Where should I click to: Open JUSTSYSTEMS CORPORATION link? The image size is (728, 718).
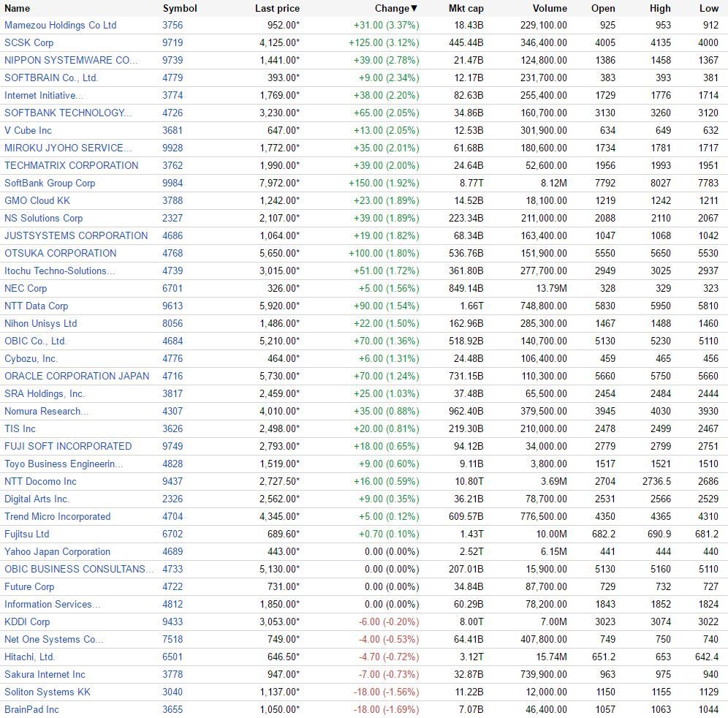[x=76, y=235]
